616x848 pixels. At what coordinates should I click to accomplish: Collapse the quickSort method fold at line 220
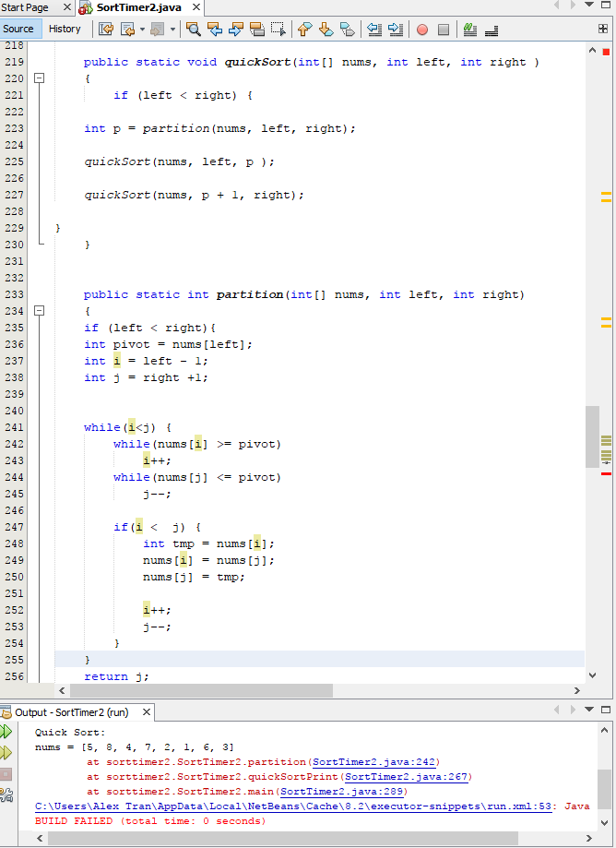(39, 78)
